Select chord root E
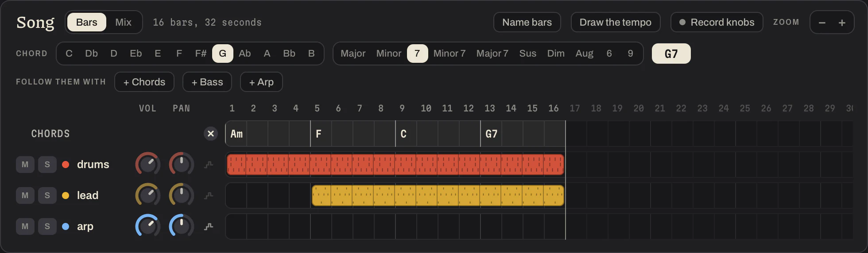This screenshot has width=868, height=253. click(158, 54)
